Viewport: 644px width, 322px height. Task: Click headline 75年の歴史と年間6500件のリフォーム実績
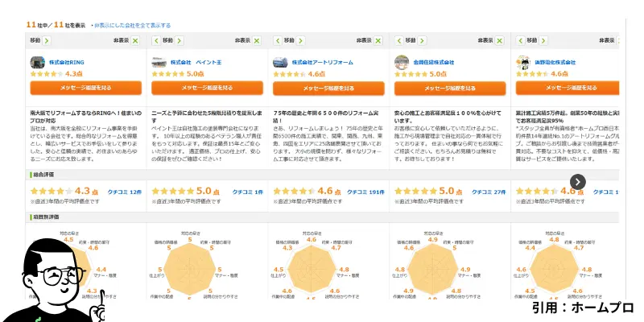(326, 116)
